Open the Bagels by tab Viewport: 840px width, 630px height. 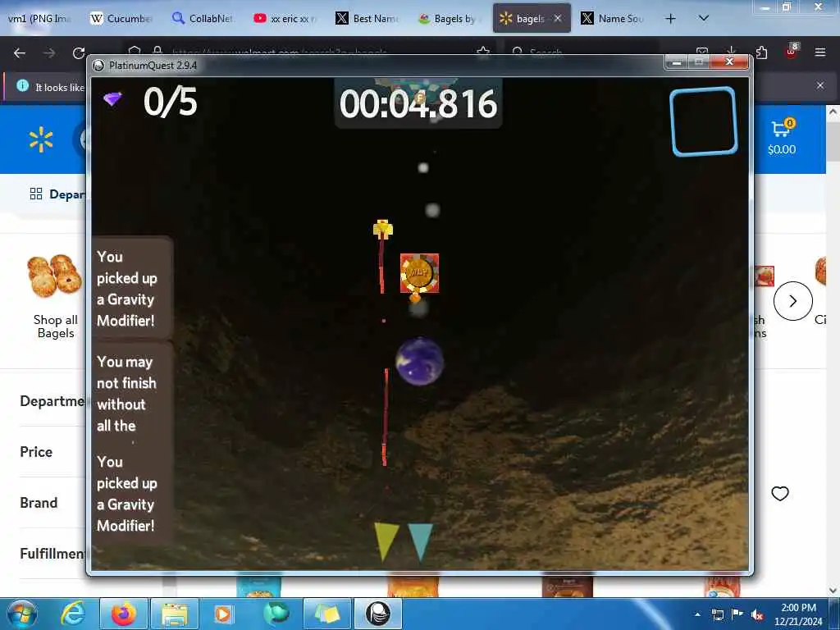point(449,19)
